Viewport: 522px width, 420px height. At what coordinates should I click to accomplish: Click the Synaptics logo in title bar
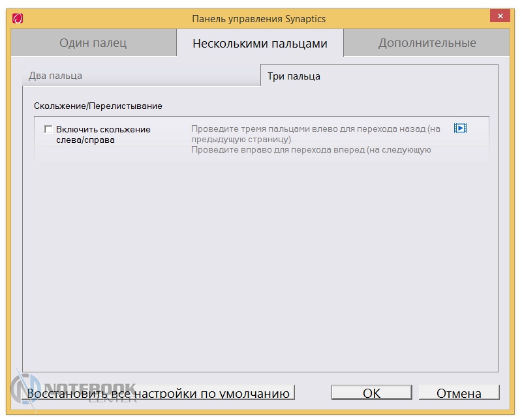coord(18,18)
